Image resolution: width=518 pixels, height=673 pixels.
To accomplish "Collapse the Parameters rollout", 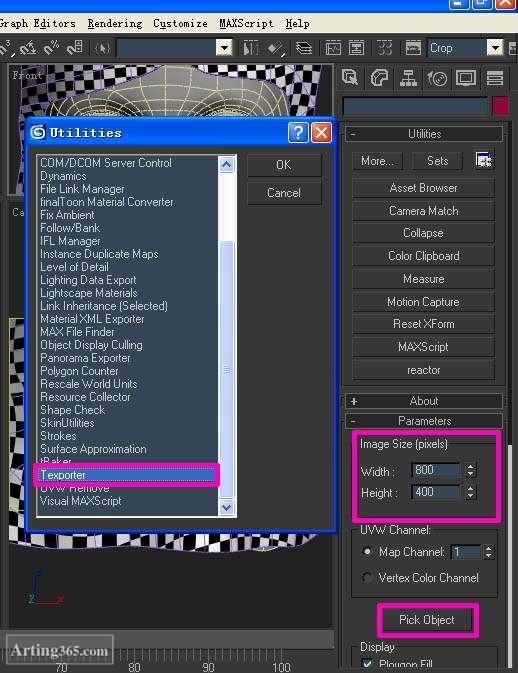I will (424, 421).
